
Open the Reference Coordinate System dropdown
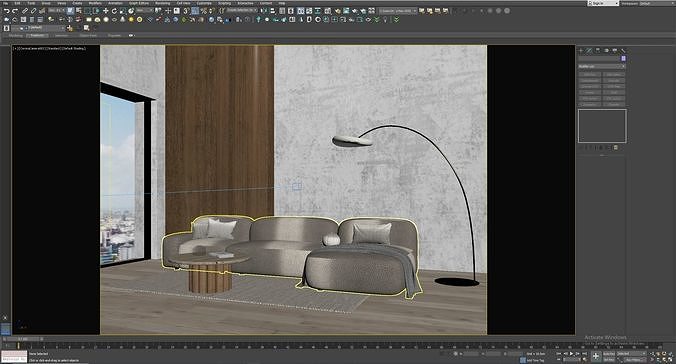[x=144, y=10]
